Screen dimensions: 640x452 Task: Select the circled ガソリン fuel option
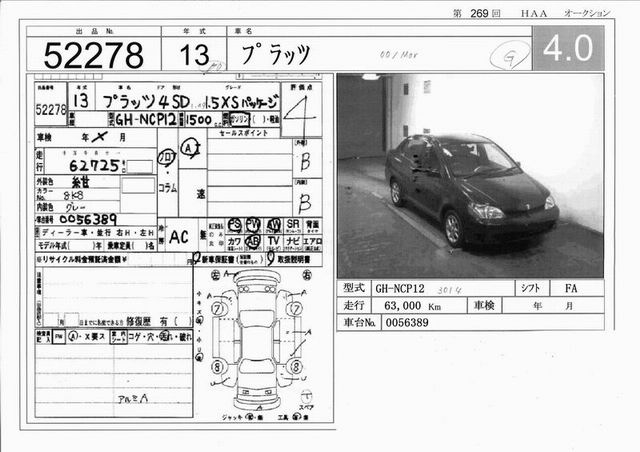coord(240,119)
